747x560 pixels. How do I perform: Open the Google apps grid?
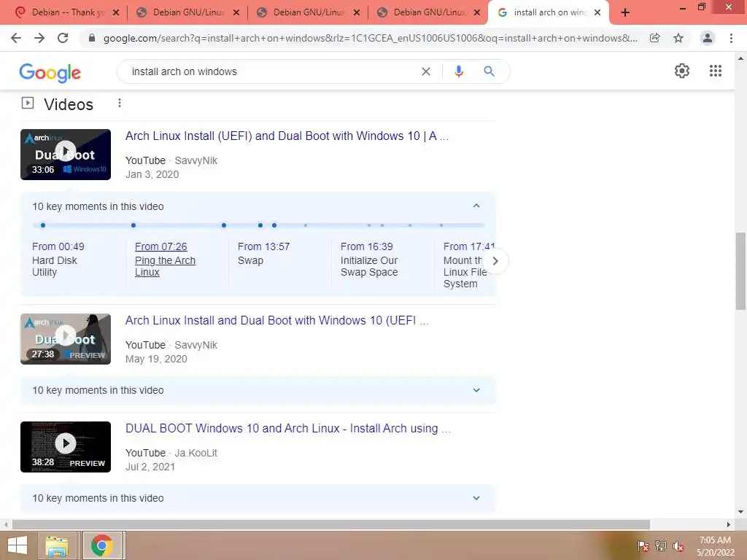tap(716, 71)
